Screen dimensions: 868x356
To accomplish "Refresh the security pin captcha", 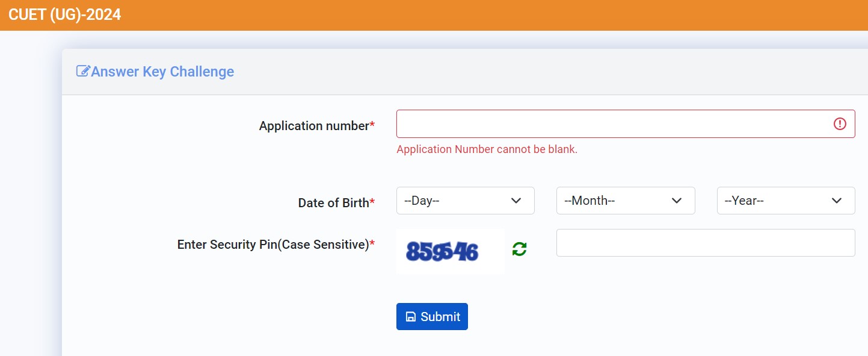I will click(x=519, y=249).
